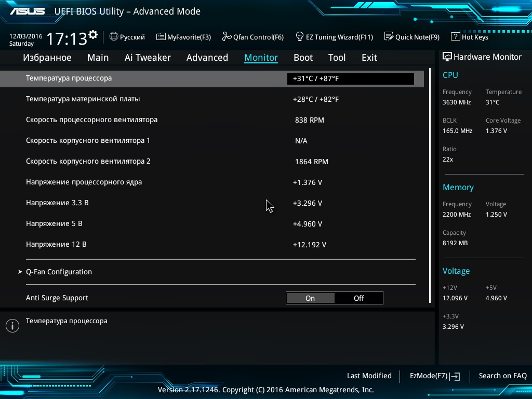Select Напряжение 12 В row

[x=212, y=244]
